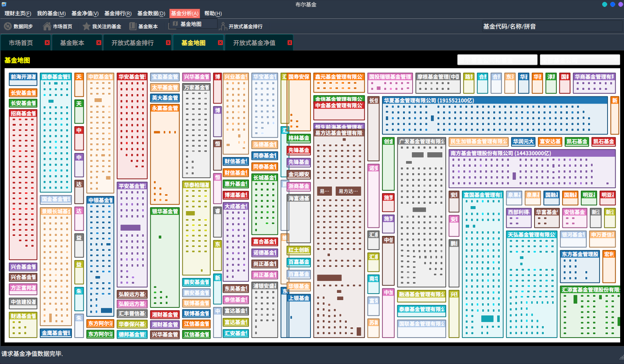Screen dimensions: 624x364
Task: Select the 银华基金管 block header
Action: click(x=165, y=211)
